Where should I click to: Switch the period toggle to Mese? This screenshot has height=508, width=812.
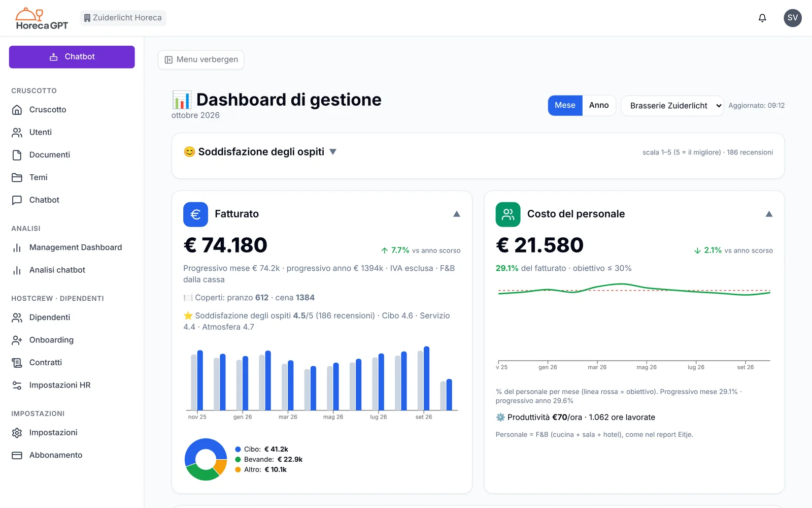565,106
